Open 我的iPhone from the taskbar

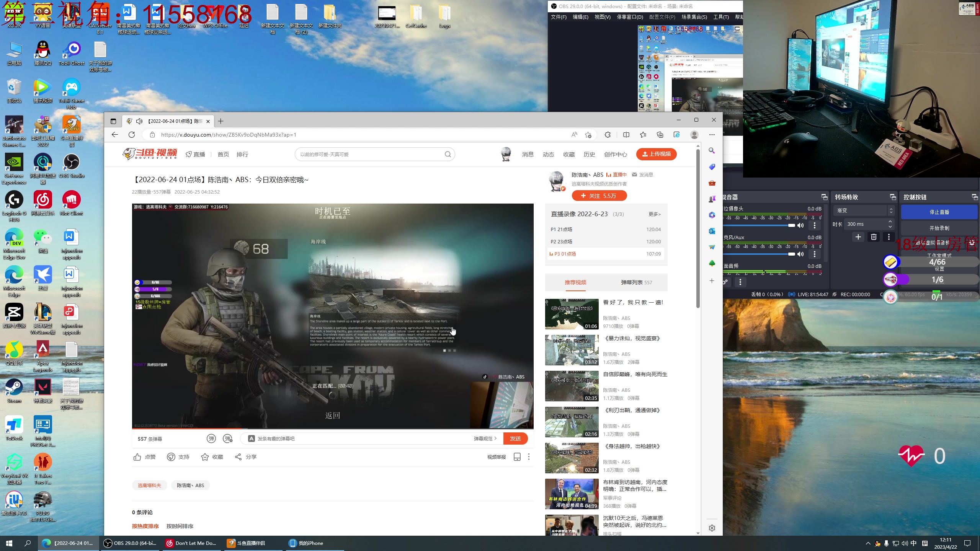coord(307,543)
